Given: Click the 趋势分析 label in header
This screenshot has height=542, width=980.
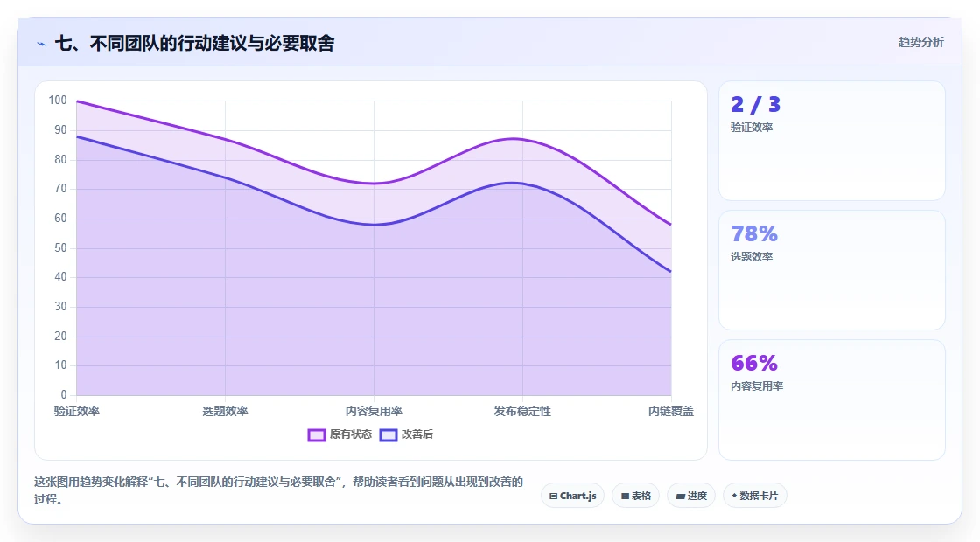Looking at the screenshot, I should click(920, 42).
